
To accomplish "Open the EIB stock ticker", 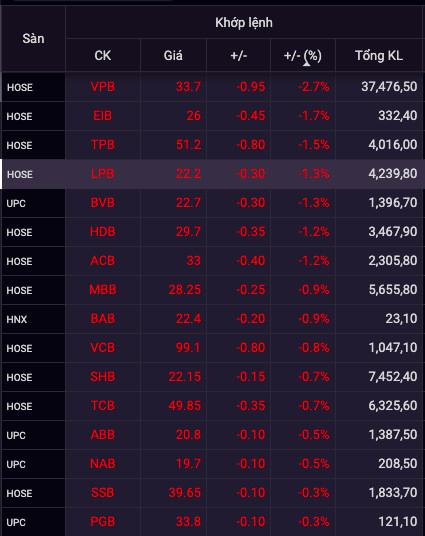I will click(x=103, y=116).
